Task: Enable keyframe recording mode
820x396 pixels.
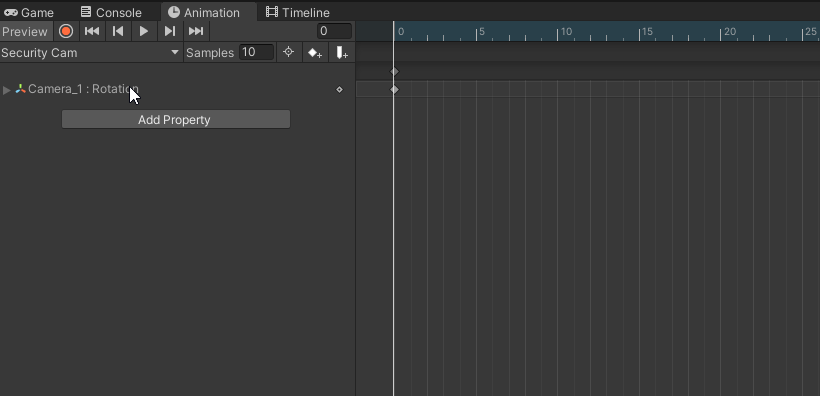Action: 66,31
